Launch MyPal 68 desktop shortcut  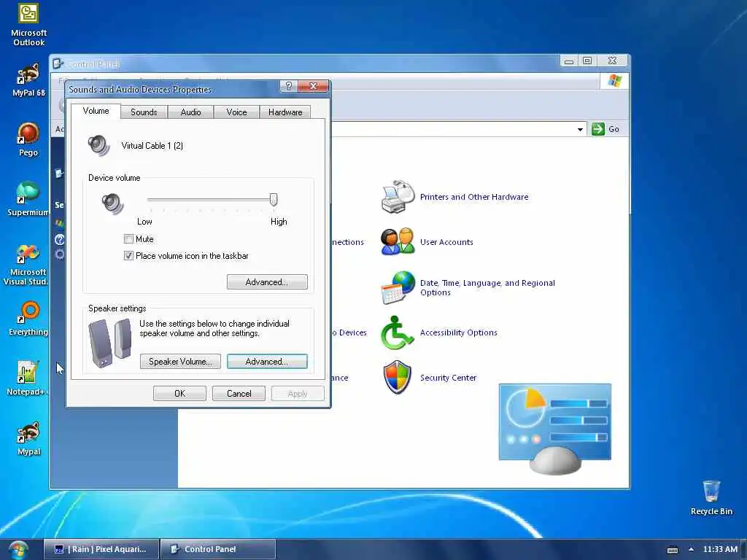28,80
